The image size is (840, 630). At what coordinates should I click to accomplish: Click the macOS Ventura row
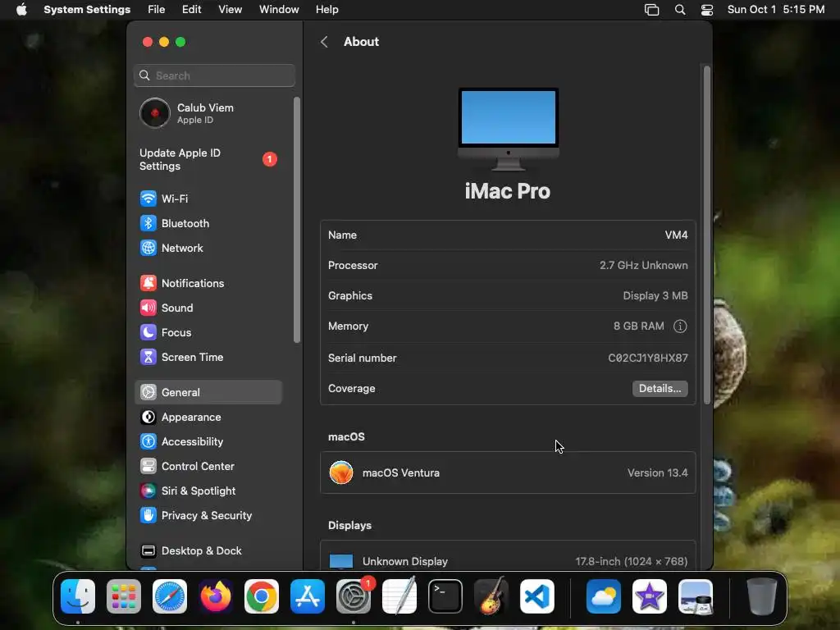tap(508, 472)
